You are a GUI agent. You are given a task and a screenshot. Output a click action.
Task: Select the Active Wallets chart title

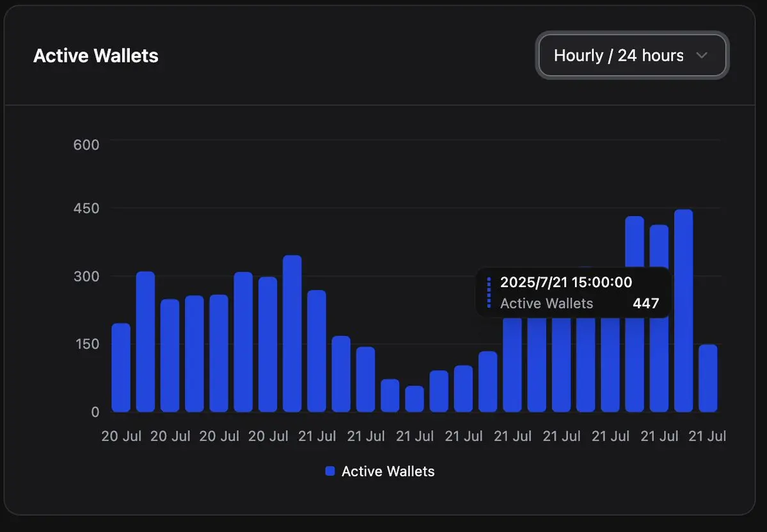coord(96,56)
